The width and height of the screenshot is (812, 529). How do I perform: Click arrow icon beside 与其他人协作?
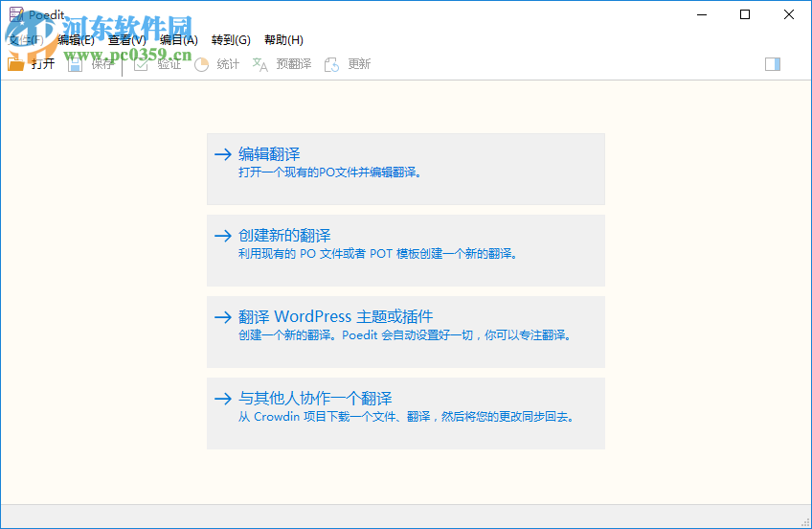[x=223, y=399]
